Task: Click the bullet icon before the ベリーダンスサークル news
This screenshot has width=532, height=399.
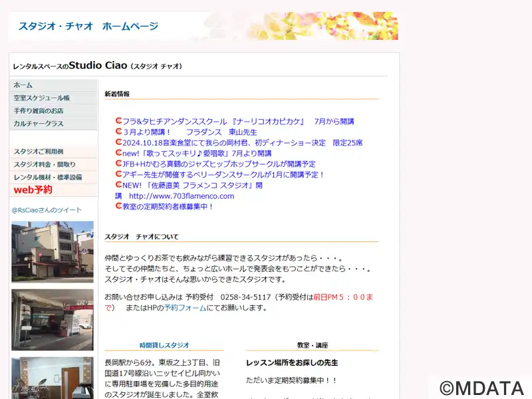Action: [118, 174]
